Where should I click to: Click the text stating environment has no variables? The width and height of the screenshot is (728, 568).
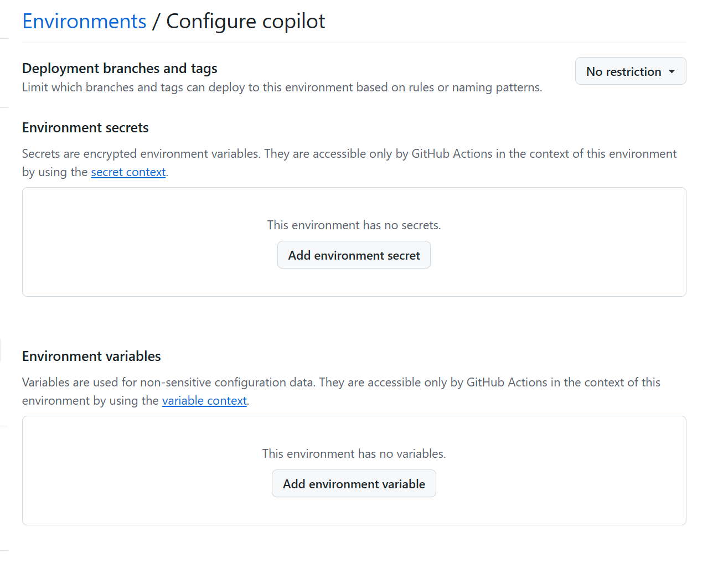pos(354,453)
